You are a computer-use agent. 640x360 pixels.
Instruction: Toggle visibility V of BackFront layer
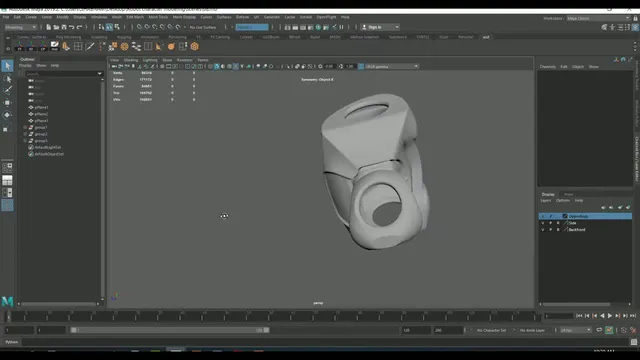(542, 229)
